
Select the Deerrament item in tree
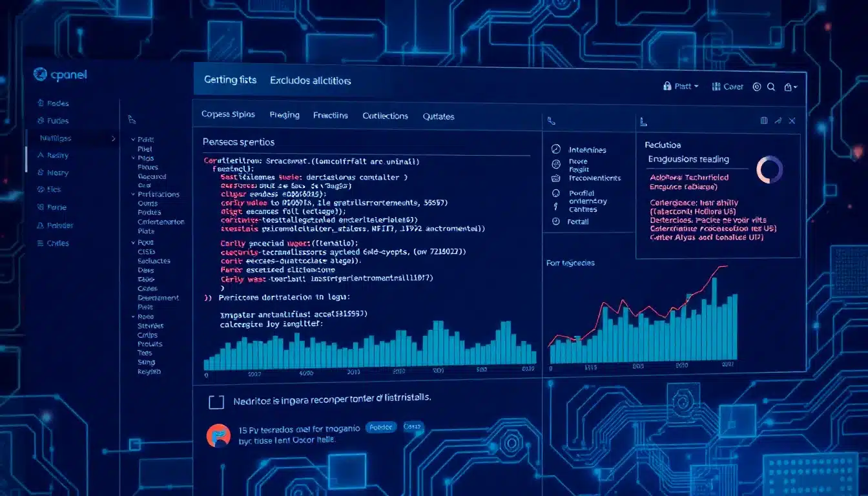tap(158, 298)
